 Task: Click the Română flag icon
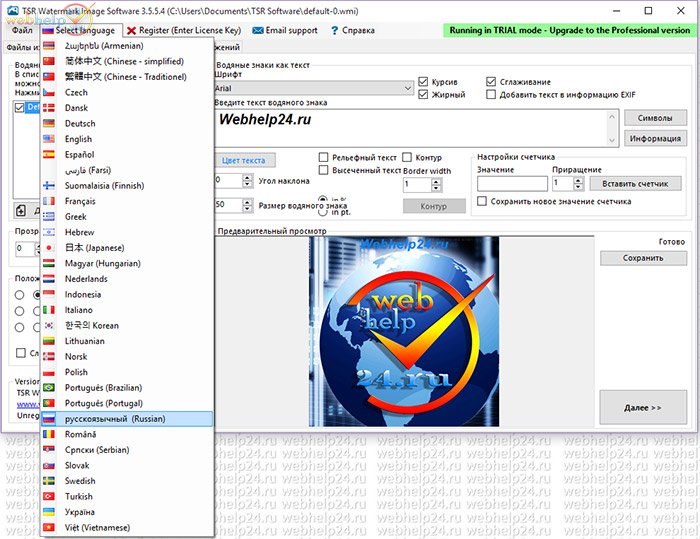tap(49, 434)
